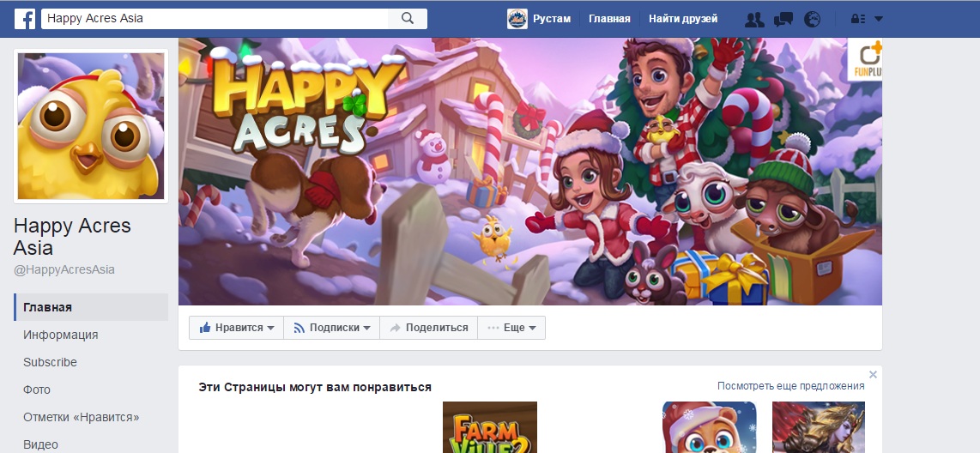Click the FunPlus logo on cover

tap(864, 59)
